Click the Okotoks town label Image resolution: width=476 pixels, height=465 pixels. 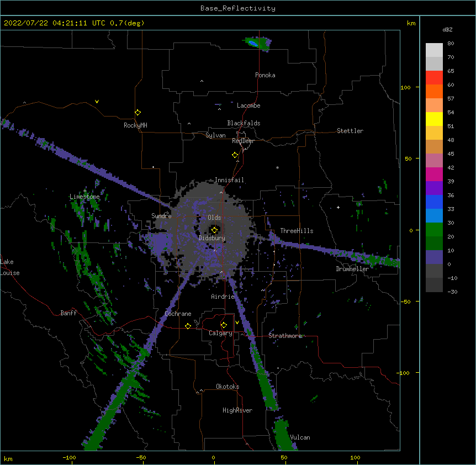[228, 387]
